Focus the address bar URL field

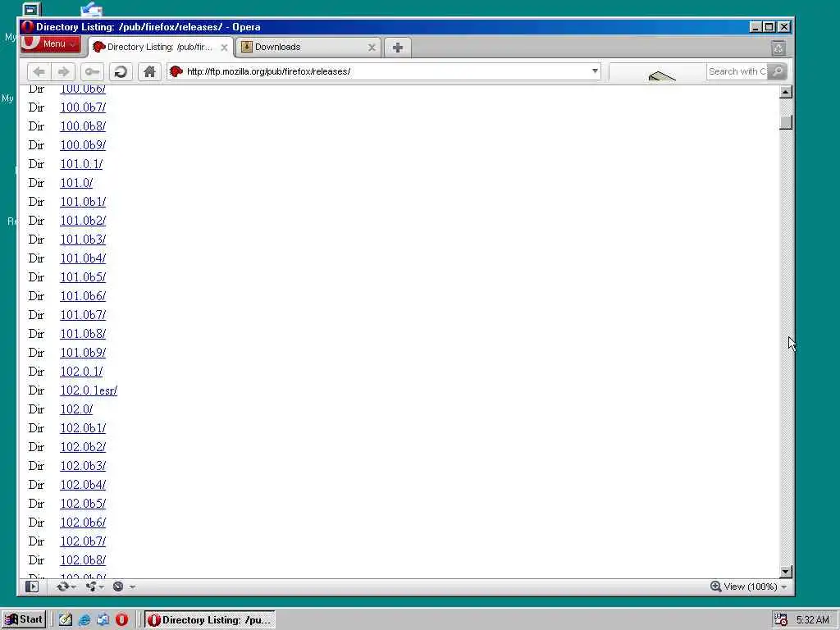pos(384,71)
